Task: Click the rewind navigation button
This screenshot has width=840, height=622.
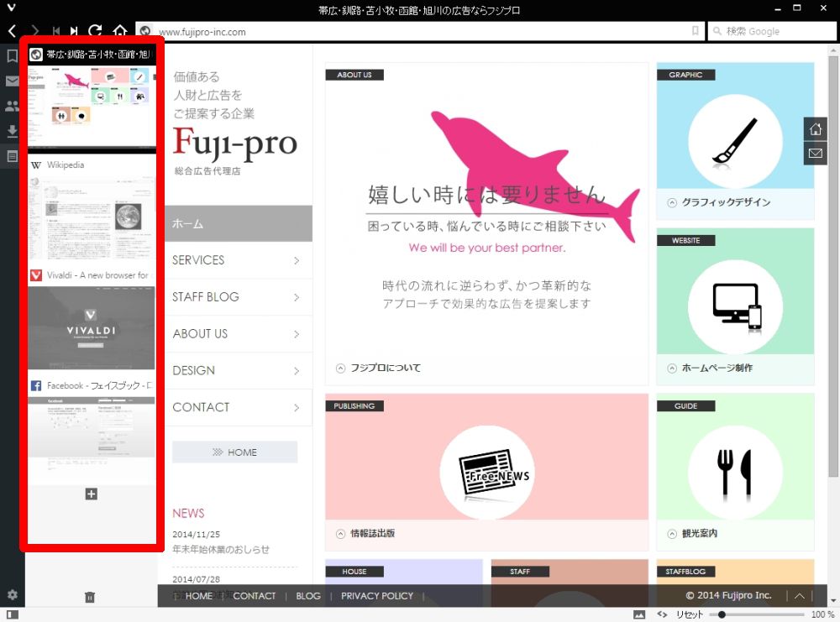Action: [x=56, y=31]
